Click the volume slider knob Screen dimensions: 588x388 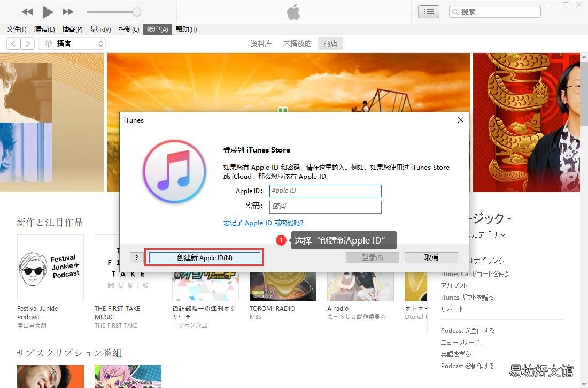(137, 12)
